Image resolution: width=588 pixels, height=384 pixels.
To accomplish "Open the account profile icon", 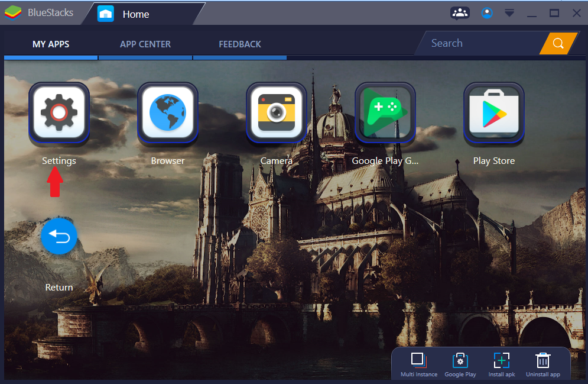I will click(487, 13).
